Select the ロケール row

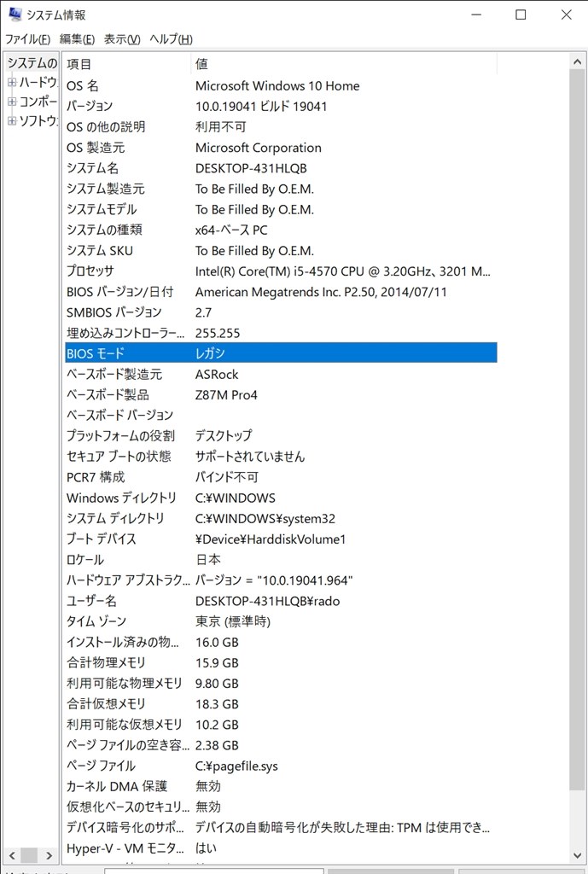[x=281, y=560]
